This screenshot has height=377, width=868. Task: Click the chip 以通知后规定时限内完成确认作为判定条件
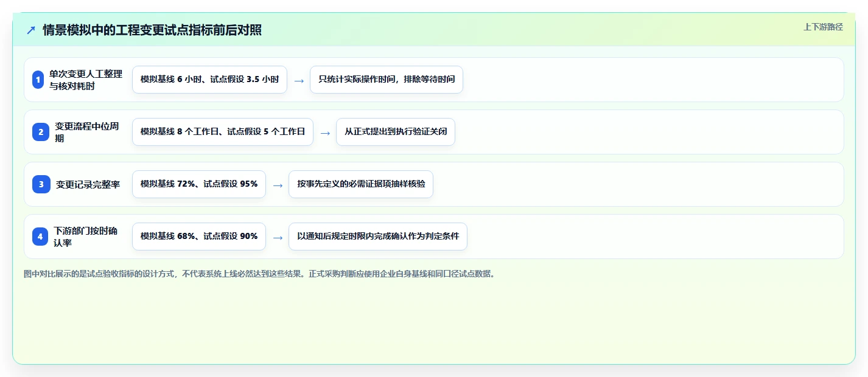[x=378, y=237]
